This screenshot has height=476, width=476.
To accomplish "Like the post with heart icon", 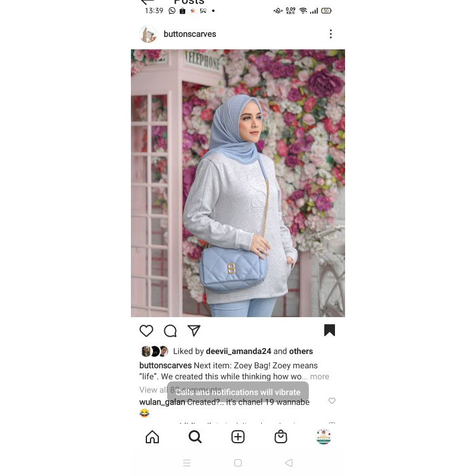I will point(146,331).
